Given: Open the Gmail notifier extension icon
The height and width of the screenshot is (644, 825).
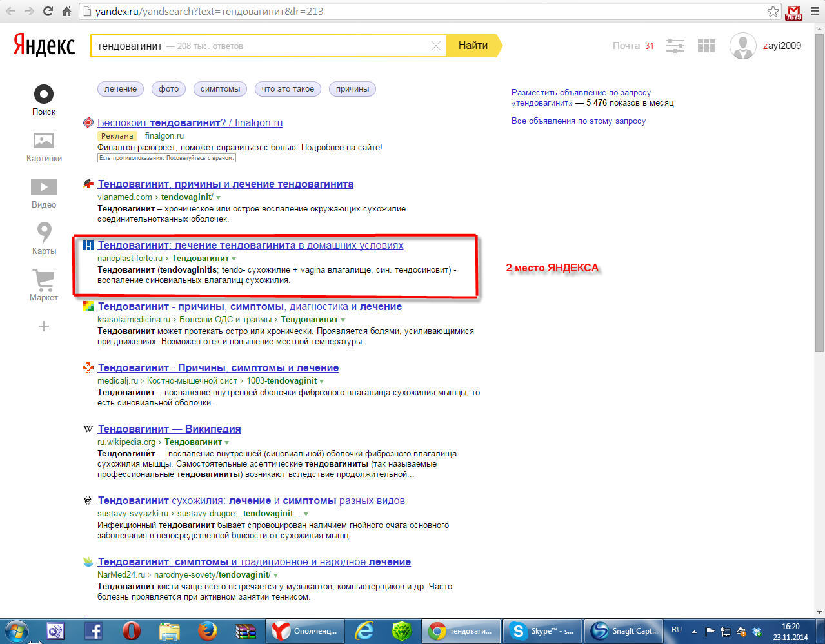Looking at the screenshot, I should [794, 12].
